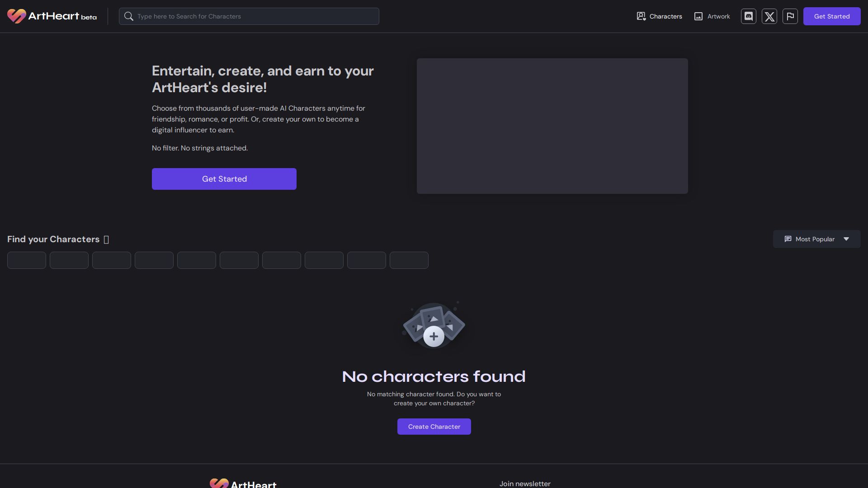868x488 pixels.
Task: Click the magnifier search icon
Action: pyautogui.click(x=129, y=16)
